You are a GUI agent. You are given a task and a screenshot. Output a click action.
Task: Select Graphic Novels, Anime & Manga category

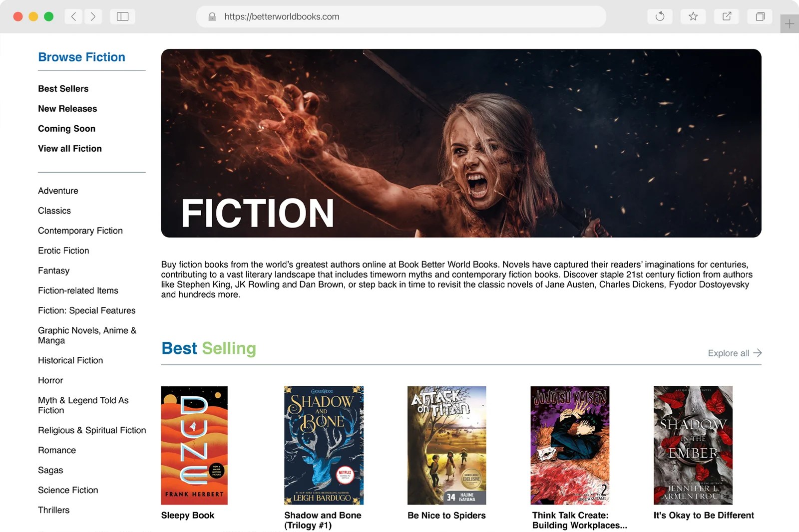coord(87,335)
